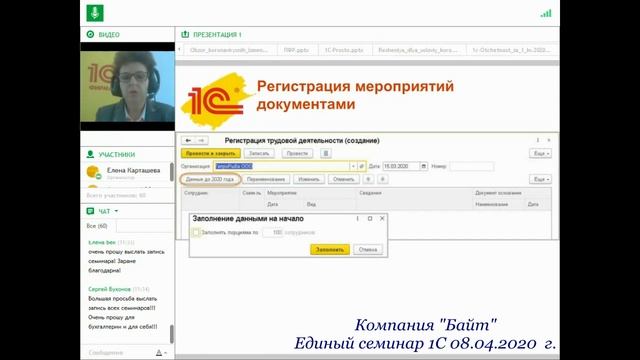640x360 pixels.
Task: Open the lower Ещё dropdown above table
Action: (540, 179)
